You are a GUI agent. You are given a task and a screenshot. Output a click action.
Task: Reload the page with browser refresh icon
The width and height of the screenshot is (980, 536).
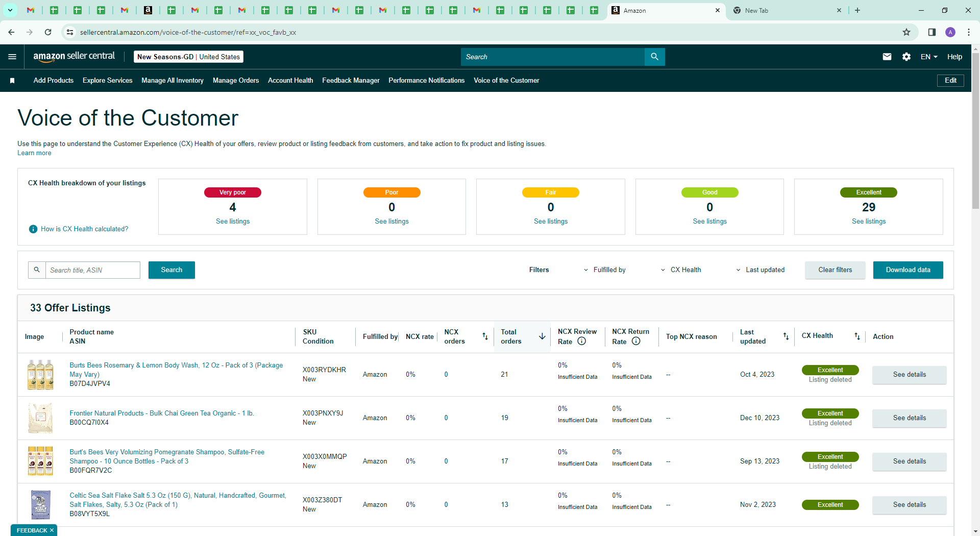pyautogui.click(x=48, y=32)
